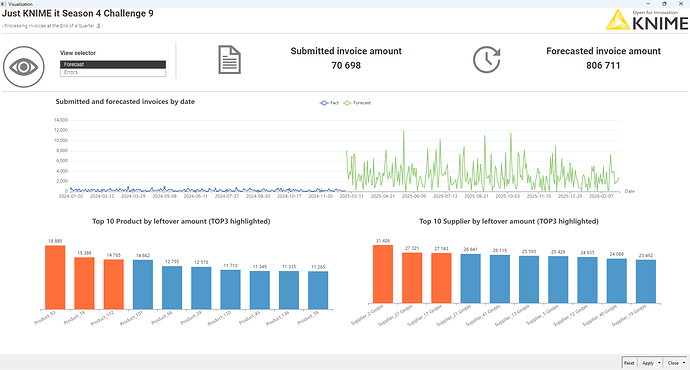
Task: Click the Supplier_19 GmbH bar
Action: click(x=646, y=282)
